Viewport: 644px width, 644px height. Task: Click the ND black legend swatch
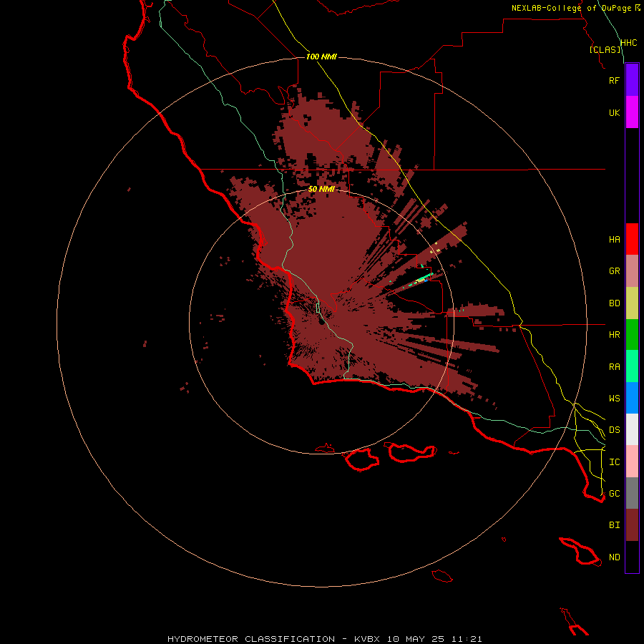coord(632,557)
